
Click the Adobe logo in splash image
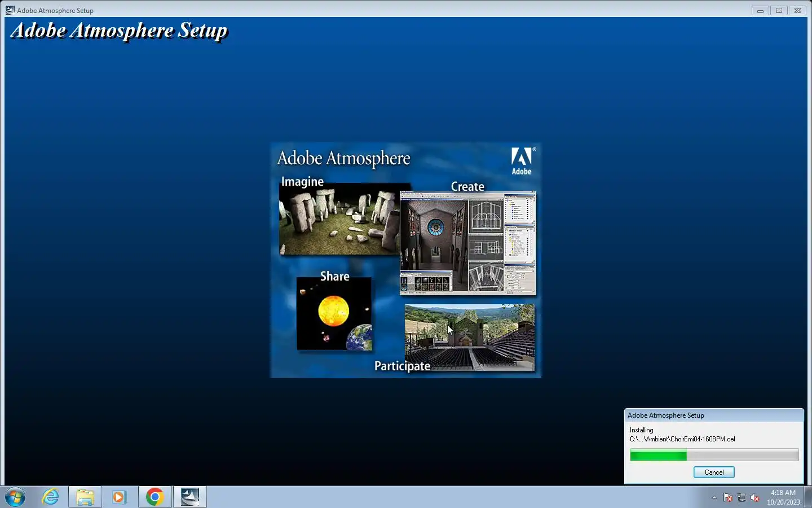(522, 161)
